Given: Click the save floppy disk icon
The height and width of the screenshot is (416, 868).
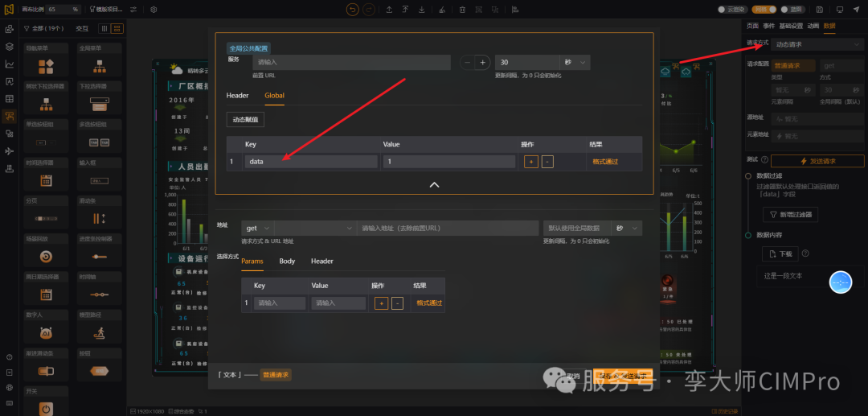Looking at the screenshot, I should (819, 10).
